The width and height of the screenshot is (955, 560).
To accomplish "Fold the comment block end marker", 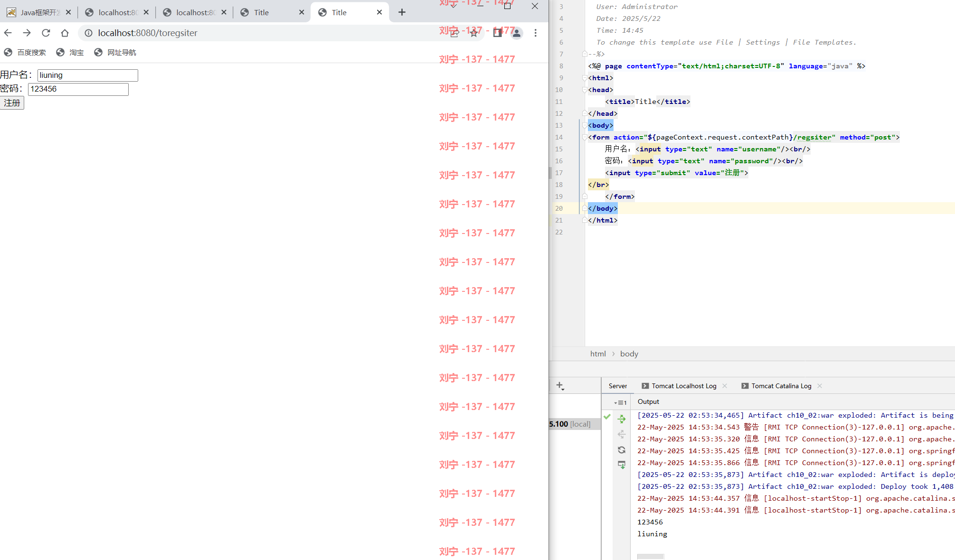I will click(x=585, y=54).
